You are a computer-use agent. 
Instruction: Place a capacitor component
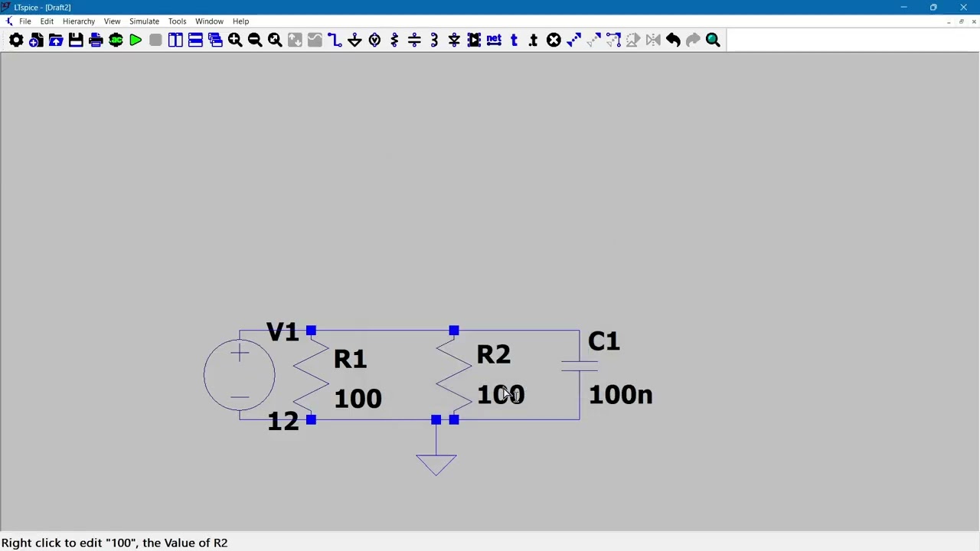click(x=414, y=40)
